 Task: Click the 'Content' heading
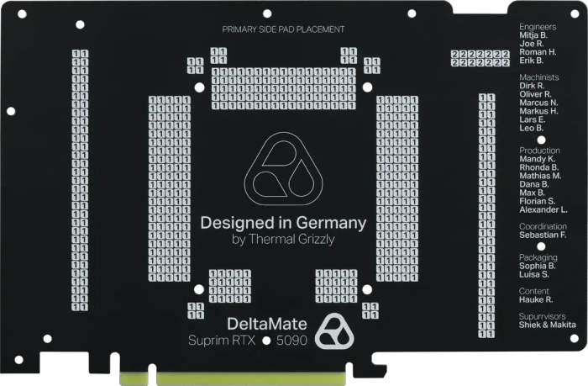[x=534, y=291]
